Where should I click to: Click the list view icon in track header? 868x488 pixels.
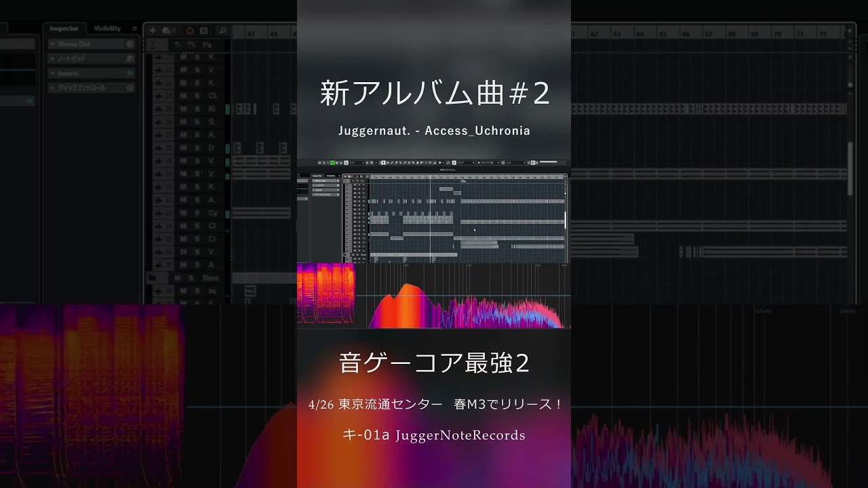pos(203,30)
